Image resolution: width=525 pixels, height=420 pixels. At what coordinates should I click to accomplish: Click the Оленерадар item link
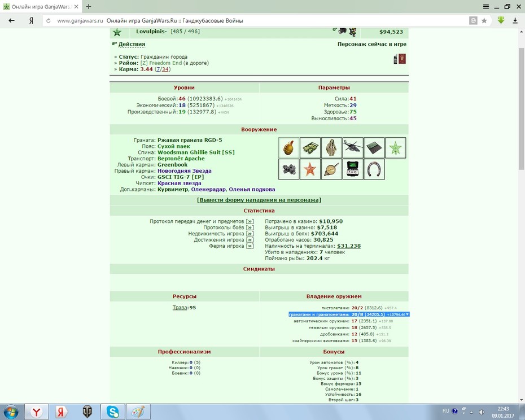point(208,190)
